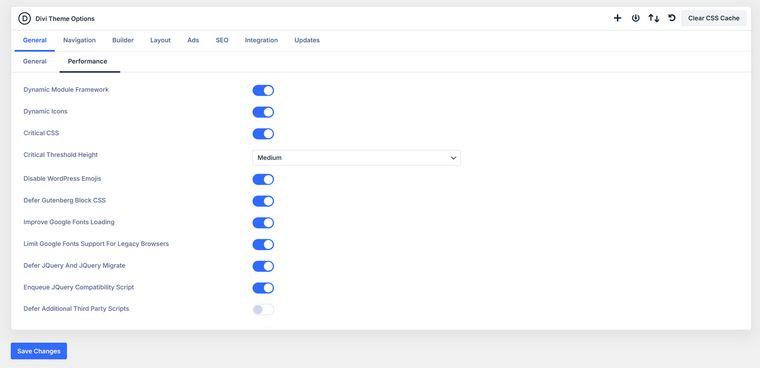Open the Integration tab
Screen dimensions: 760x368
(x=261, y=40)
